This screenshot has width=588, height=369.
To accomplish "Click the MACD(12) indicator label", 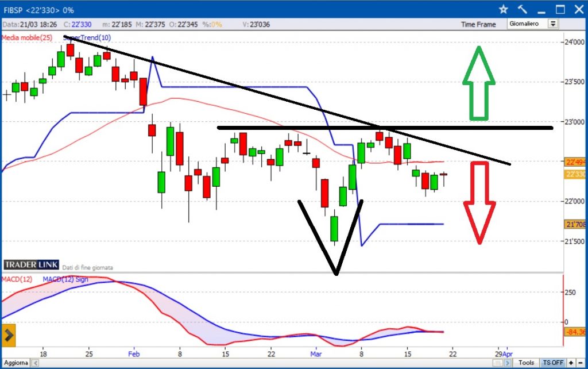I will 17,279.
